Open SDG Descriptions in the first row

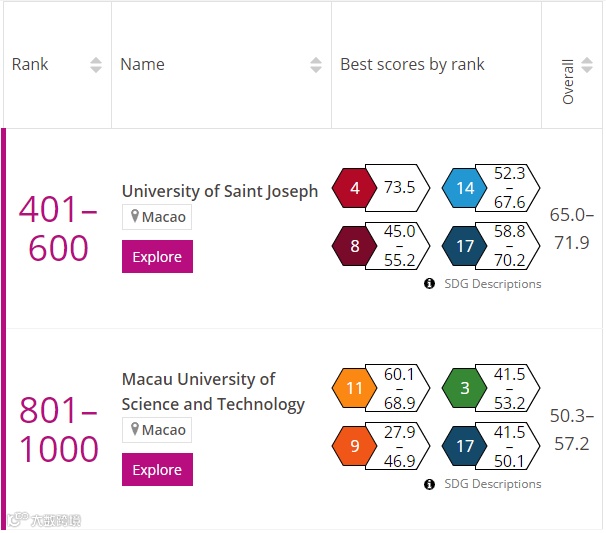pos(492,284)
